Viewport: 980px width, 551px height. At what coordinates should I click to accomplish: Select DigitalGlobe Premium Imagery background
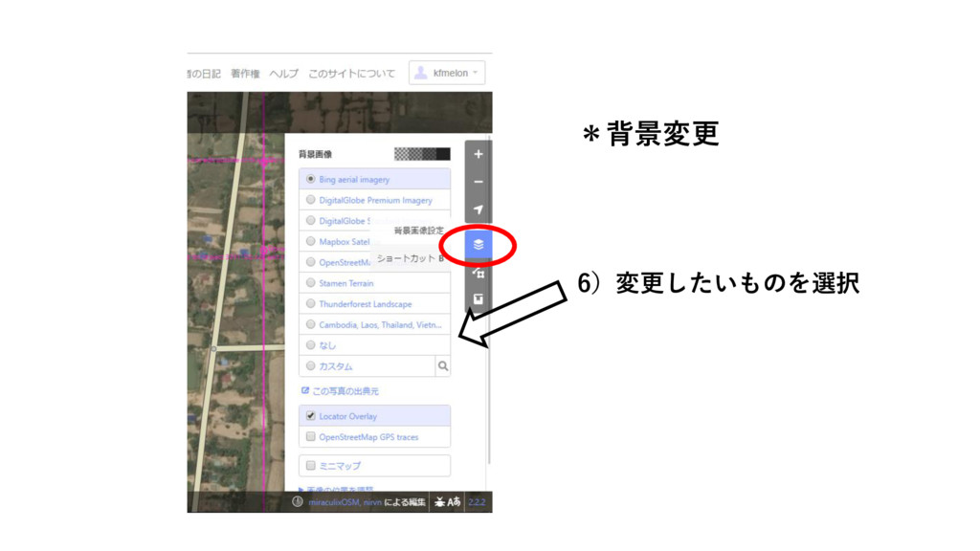click(x=374, y=200)
